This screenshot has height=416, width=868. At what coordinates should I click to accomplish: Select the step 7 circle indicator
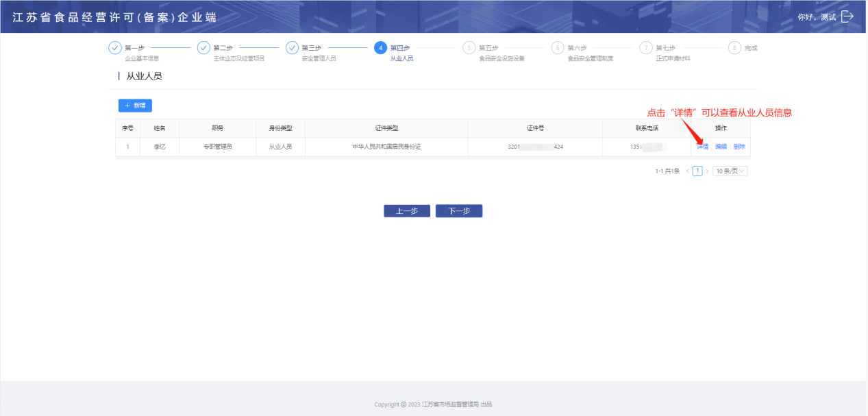click(x=645, y=48)
